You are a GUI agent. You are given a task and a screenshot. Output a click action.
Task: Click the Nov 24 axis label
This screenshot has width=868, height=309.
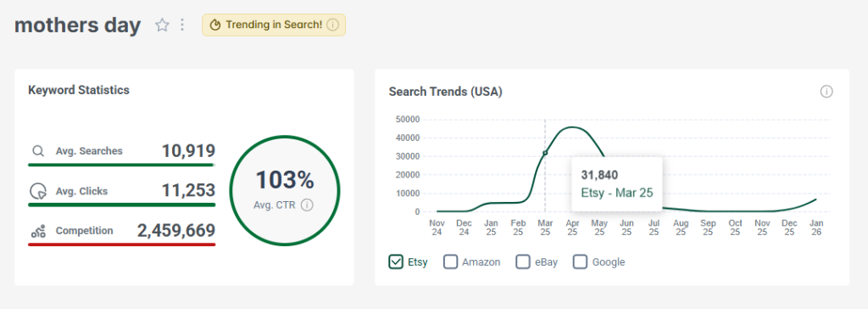point(437,227)
